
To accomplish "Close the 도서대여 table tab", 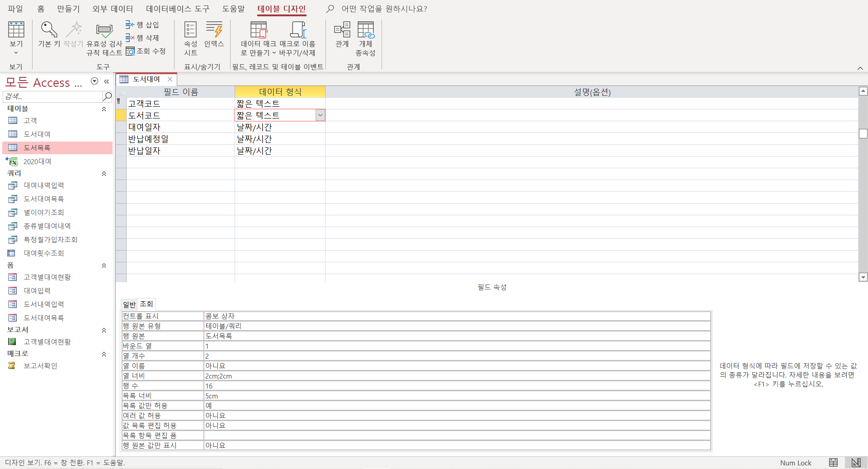I will (170, 79).
